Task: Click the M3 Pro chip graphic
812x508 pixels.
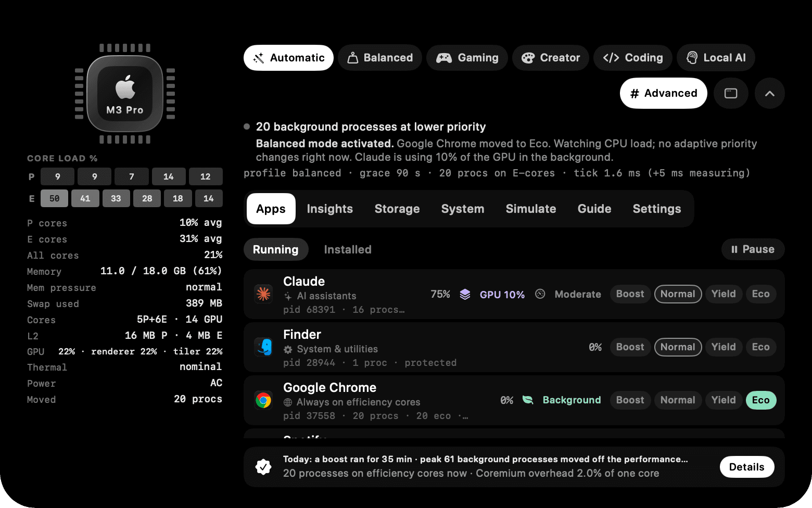Action: (125, 94)
